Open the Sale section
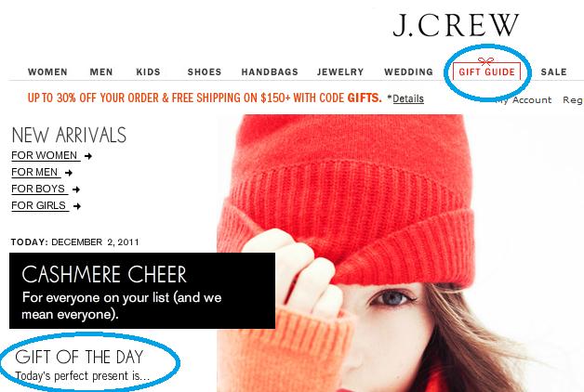The height and width of the screenshot is (392, 584). point(554,72)
